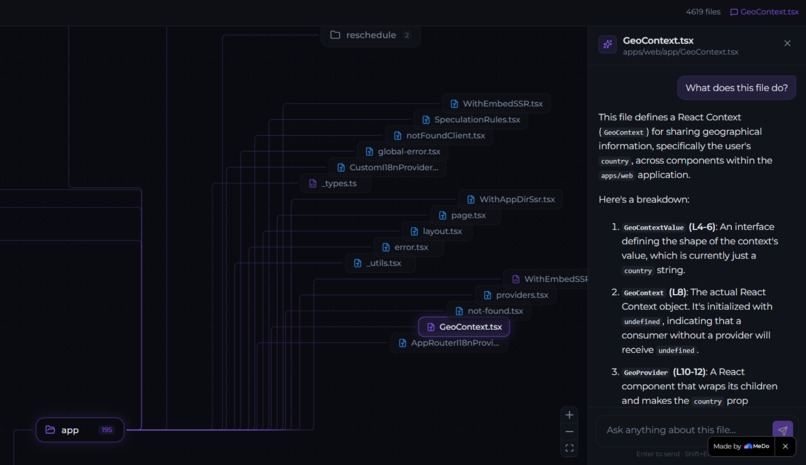Close the GeoContext.tsx chat panel

click(787, 43)
